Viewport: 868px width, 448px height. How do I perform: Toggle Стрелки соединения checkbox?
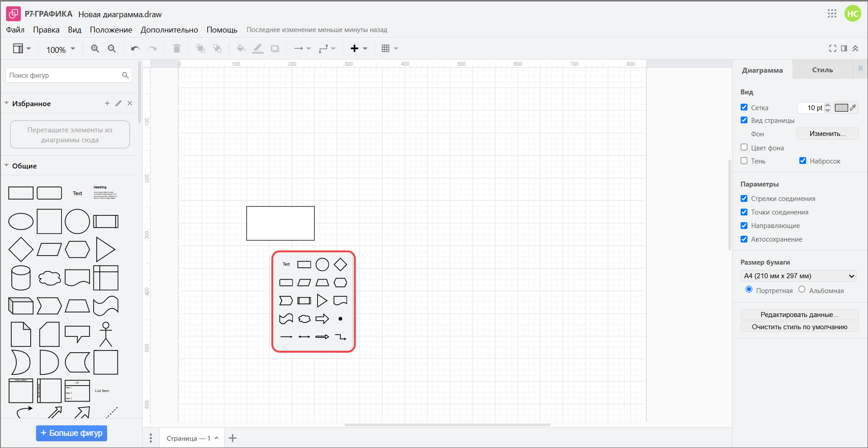pos(744,198)
